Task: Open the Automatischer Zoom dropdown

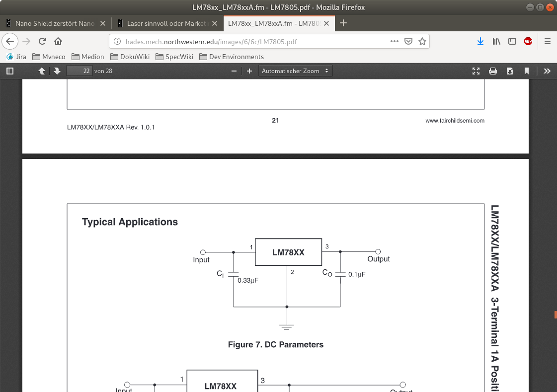Action: (x=296, y=71)
